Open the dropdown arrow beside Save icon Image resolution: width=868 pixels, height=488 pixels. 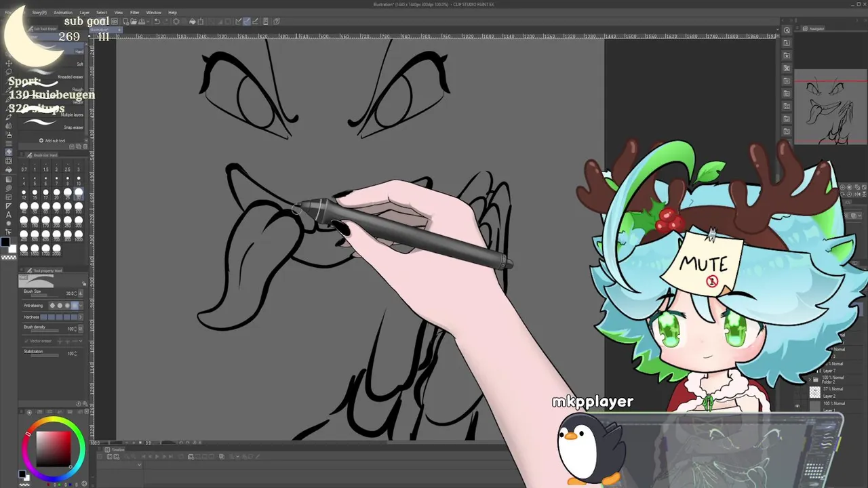pos(148,22)
